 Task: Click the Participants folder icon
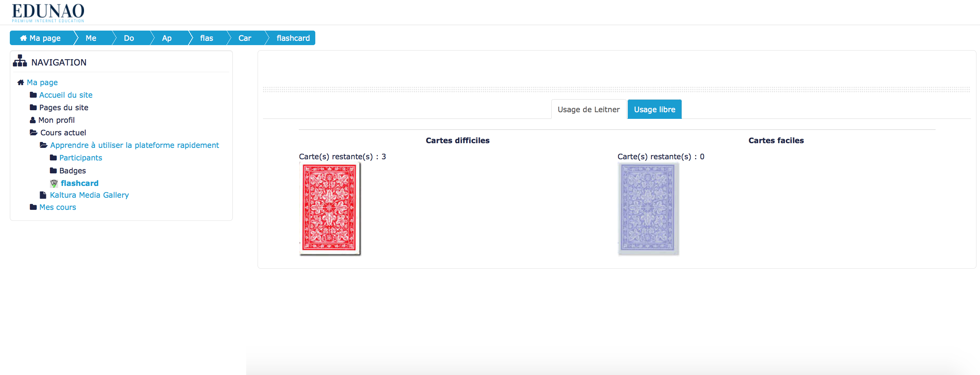click(53, 158)
